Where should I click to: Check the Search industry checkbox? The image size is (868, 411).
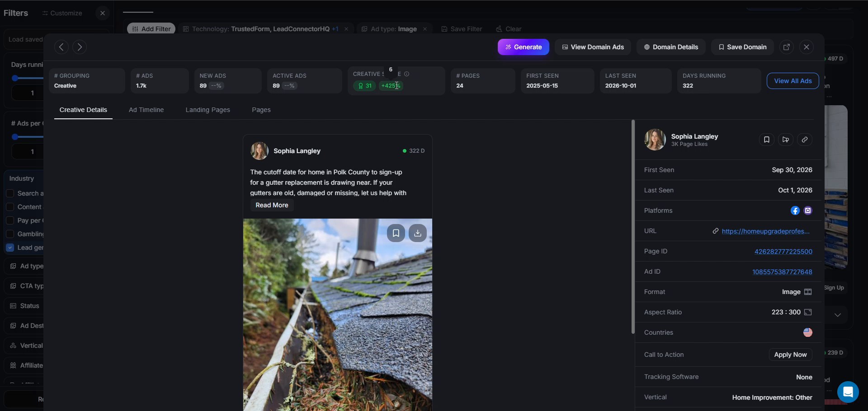pos(10,193)
